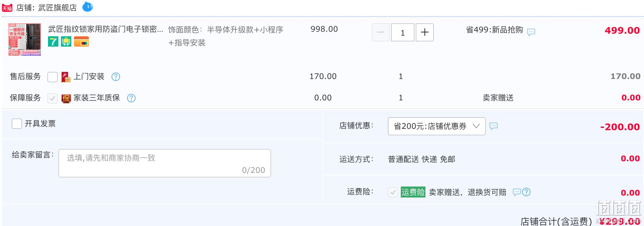Open the help icon for 运费险
Viewport: 644px width, 226px height.
click(526, 192)
